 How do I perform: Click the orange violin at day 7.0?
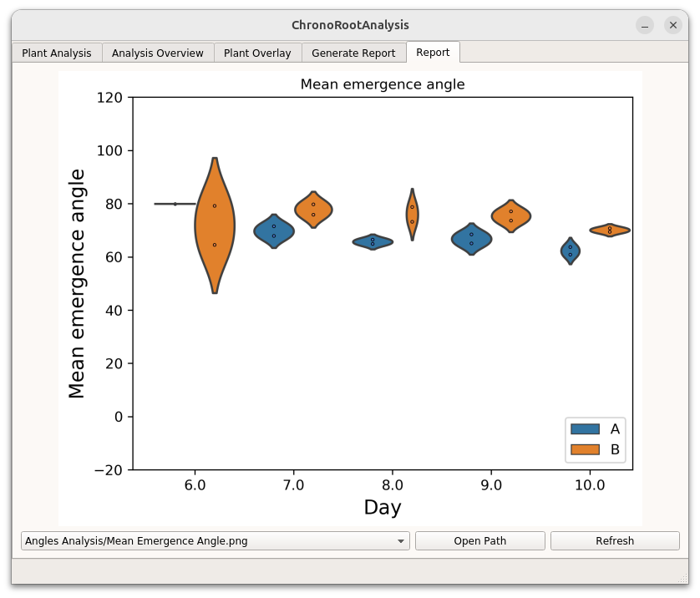pyautogui.click(x=313, y=209)
